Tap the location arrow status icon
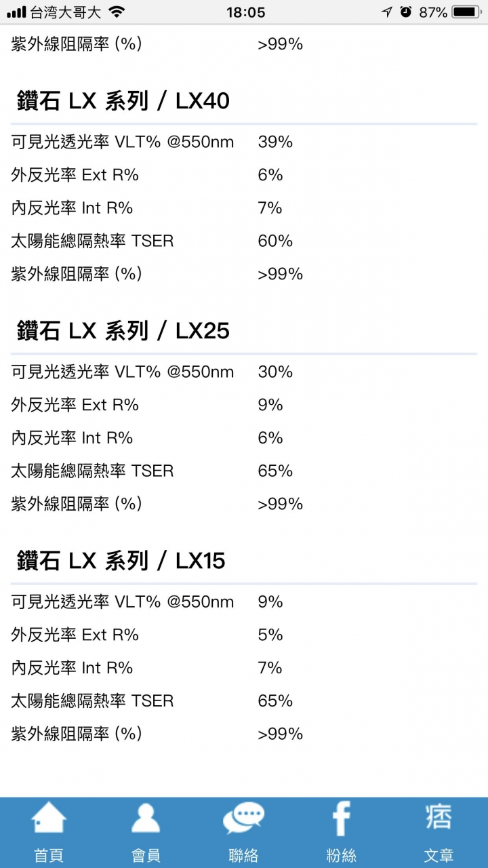Image resolution: width=488 pixels, height=868 pixels. 387,12
